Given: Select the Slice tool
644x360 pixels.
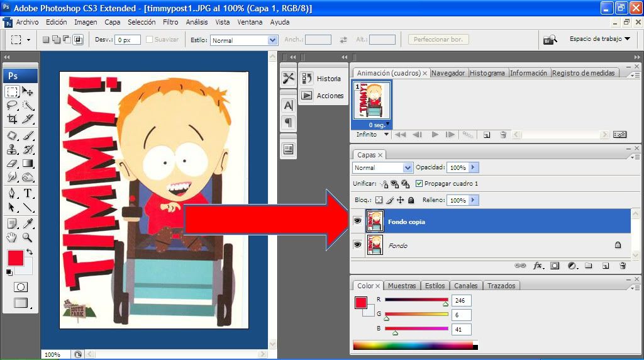Looking at the screenshot, I should 28,120.
